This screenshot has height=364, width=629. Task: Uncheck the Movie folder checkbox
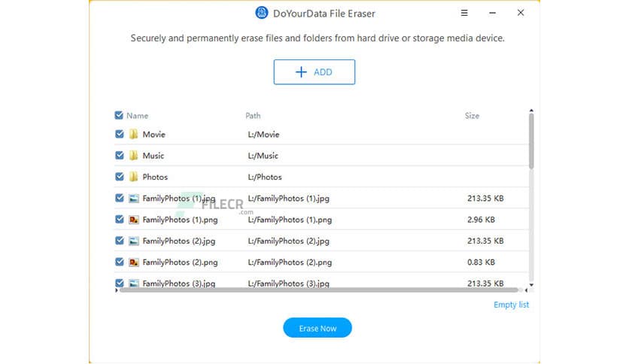tap(119, 134)
